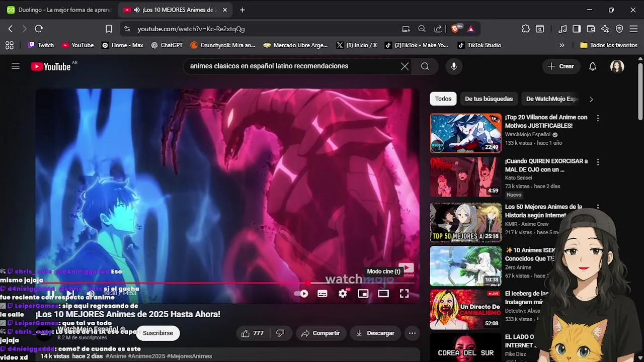Screen dimensions: 644x362
Task: Open Todos los favoritos folder
Action: pos(609,45)
